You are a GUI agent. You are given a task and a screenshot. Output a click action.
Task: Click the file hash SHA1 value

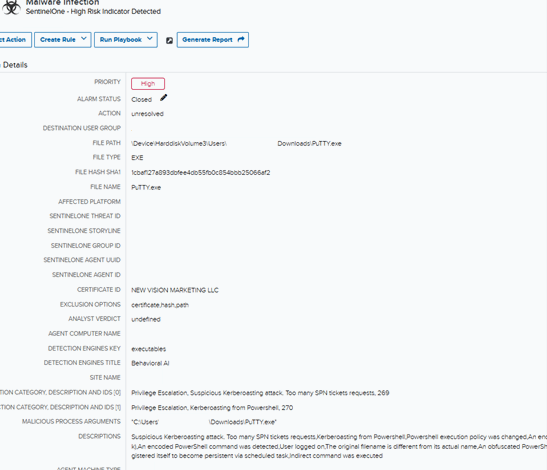(201, 172)
